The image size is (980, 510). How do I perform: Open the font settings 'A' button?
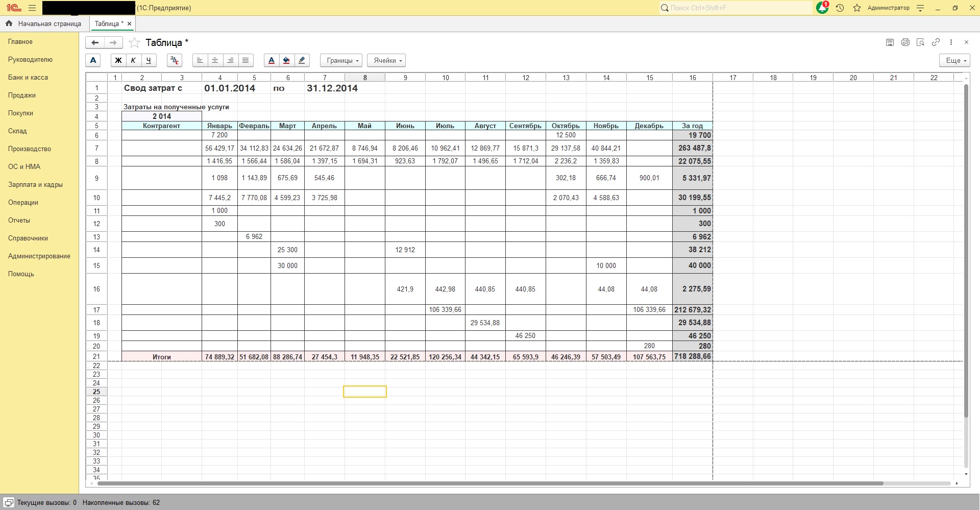pos(93,60)
